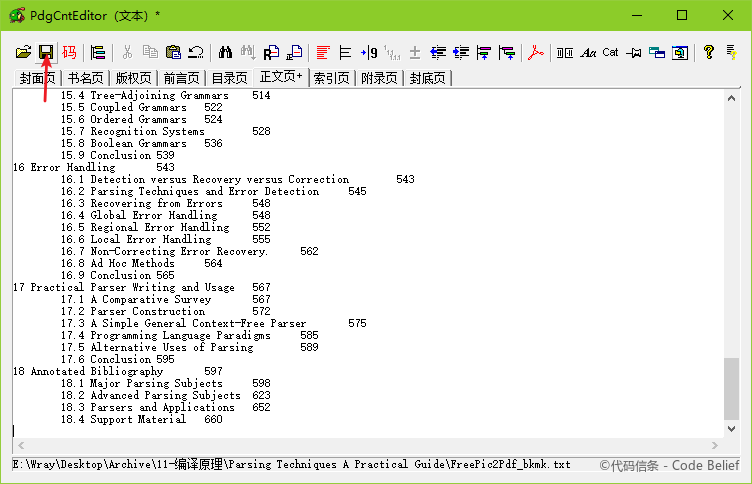Switch to the 附录页 tab
752x484 pixels.
click(x=379, y=78)
